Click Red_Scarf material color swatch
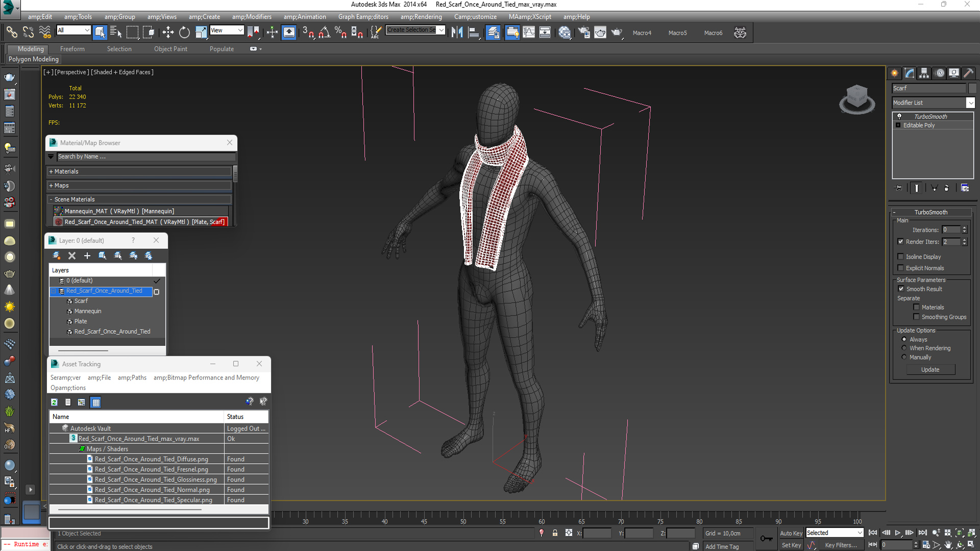The height and width of the screenshot is (551, 980). tap(59, 222)
